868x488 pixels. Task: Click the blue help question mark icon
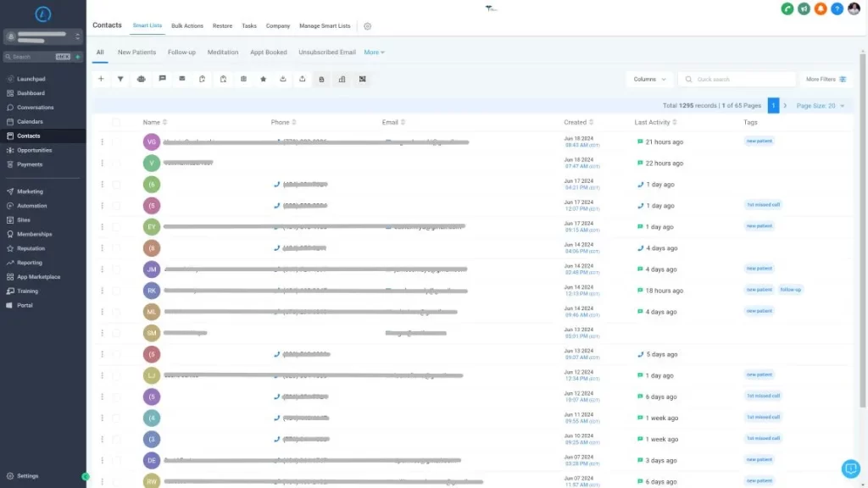(x=837, y=8)
